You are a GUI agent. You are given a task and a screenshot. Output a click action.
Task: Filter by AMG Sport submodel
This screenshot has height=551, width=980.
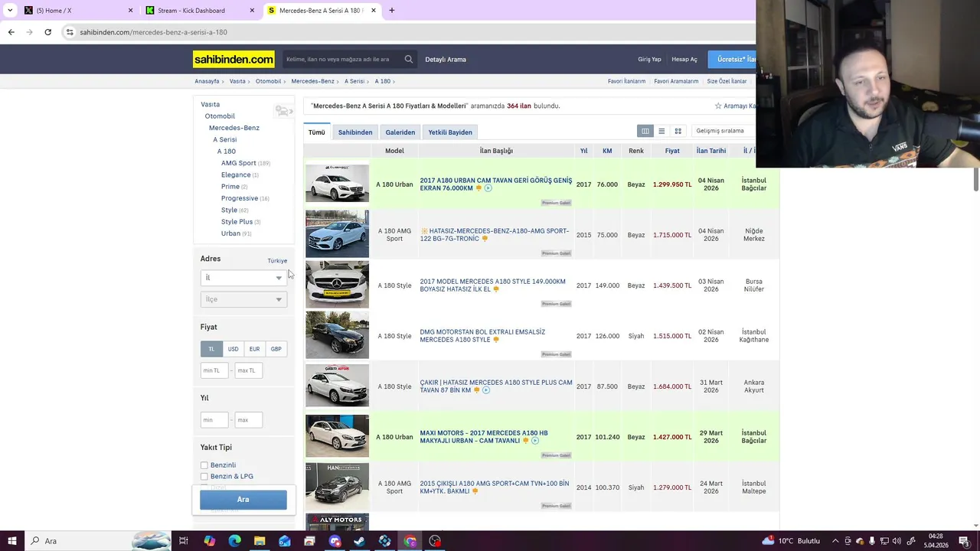[x=239, y=163]
